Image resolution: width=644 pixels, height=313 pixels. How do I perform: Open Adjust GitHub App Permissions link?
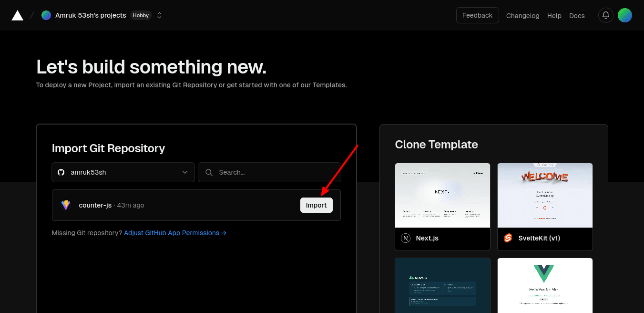pos(175,233)
